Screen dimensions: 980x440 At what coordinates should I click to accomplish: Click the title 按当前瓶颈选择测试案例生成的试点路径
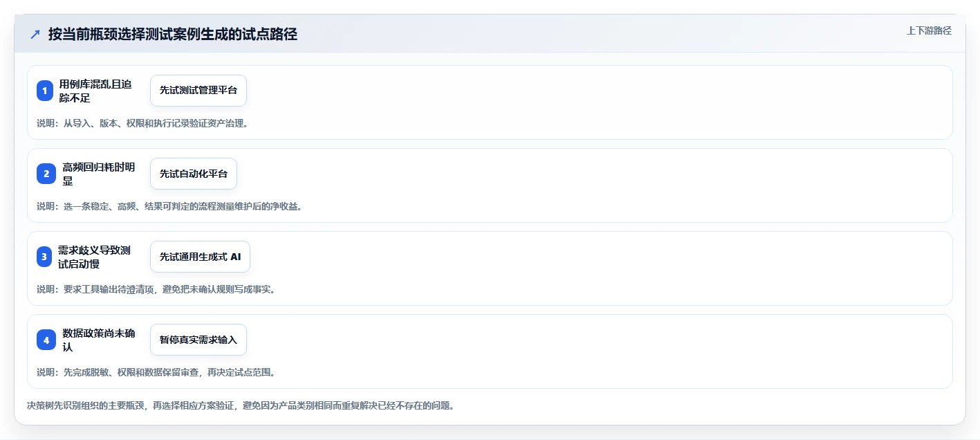point(173,35)
